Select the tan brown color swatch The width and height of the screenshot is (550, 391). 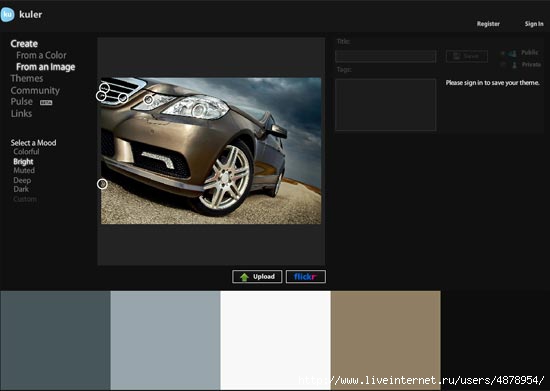click(x=385, y=340)
